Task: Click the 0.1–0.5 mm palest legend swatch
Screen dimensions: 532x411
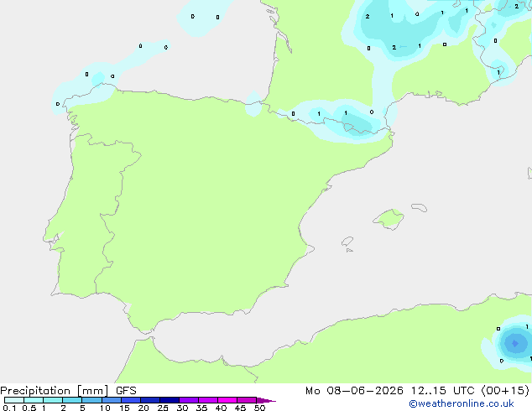Action: (x=14, y=400)
